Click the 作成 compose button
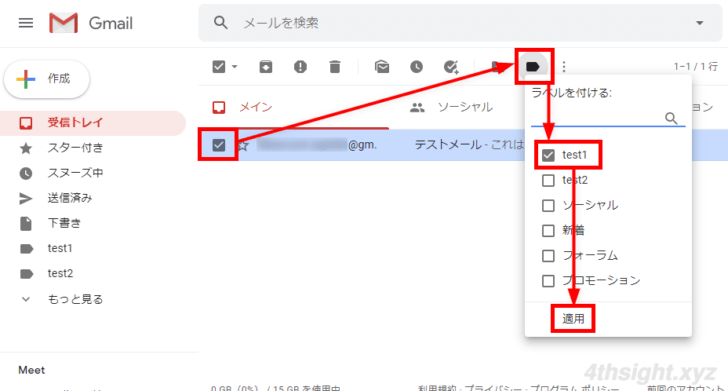Screen dimensions: 728x391 point(47,79)
